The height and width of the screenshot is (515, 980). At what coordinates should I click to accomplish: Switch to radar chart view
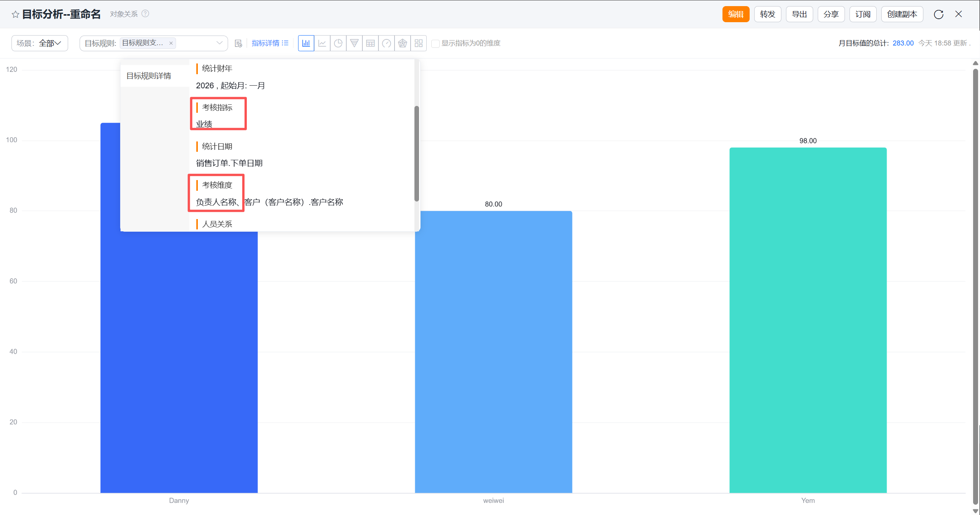point(403,43)
